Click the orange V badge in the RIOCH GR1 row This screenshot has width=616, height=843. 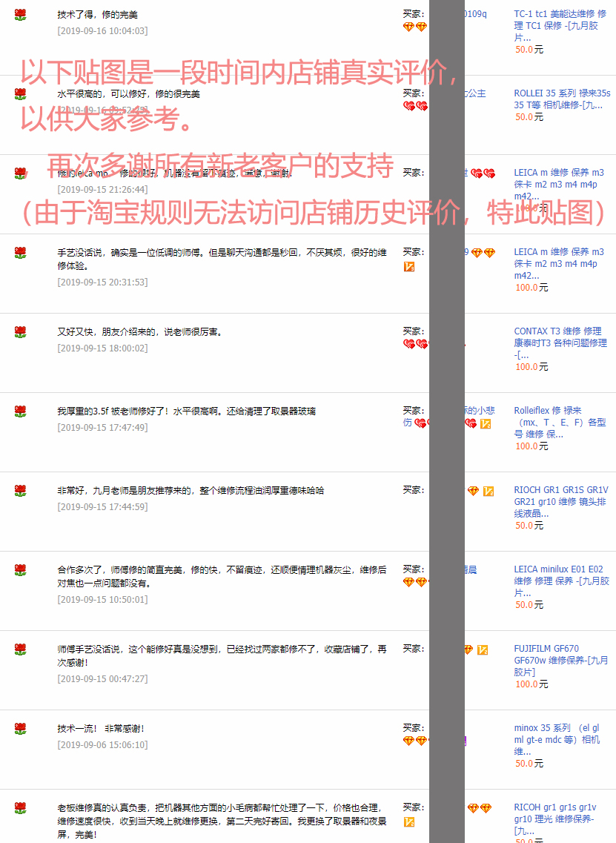(x=489, y=491)
